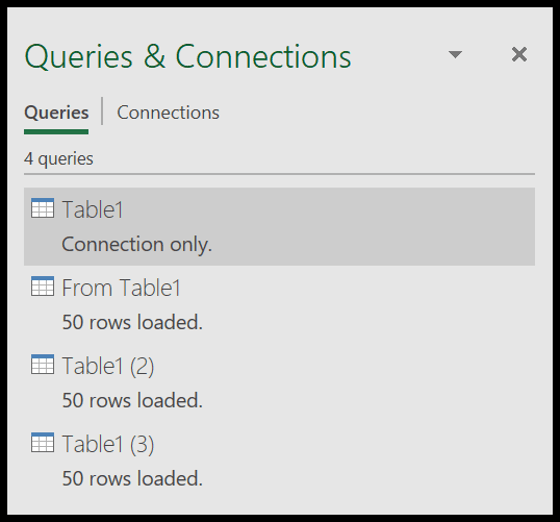This screenshot has width=560, height=522.
Task: Click the green underline beneath Queries tab
Action: click(56, 132)
